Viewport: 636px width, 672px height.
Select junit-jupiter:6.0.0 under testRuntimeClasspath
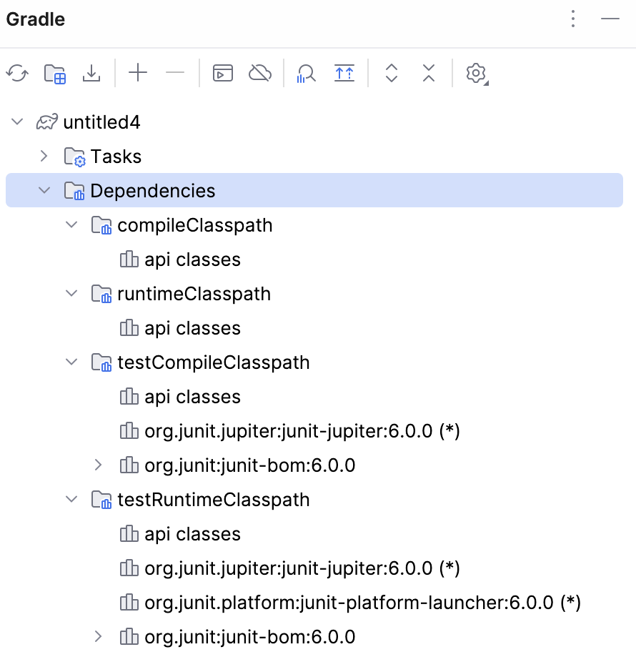[314, 568]
